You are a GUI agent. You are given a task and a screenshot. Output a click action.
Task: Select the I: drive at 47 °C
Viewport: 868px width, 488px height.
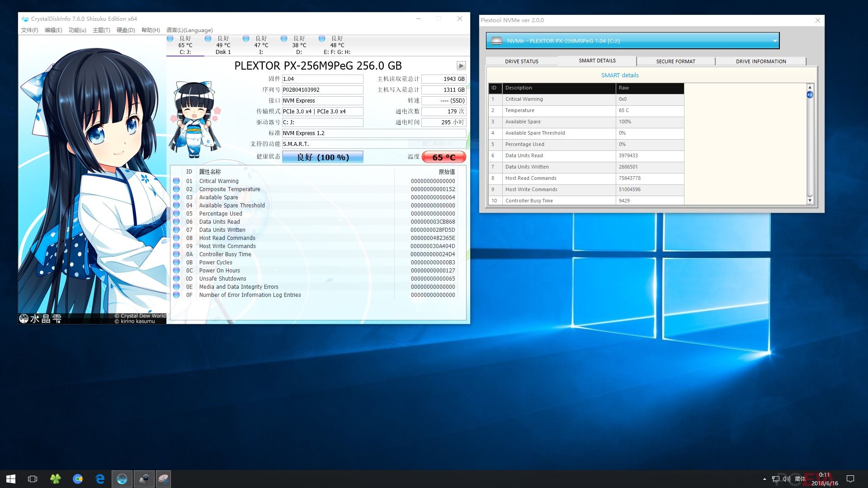coord(261,45)
